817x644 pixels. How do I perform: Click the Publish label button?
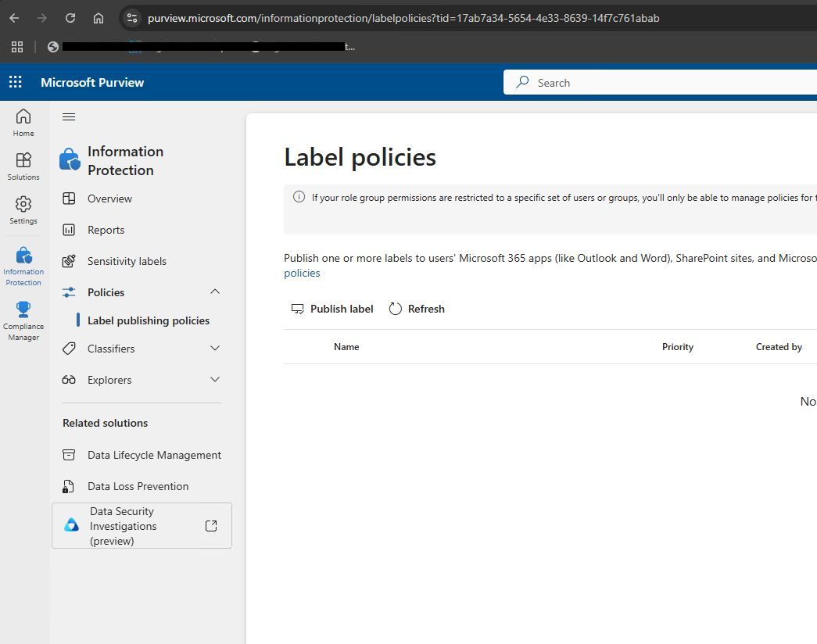pyautogui.click(x=331, y=308)
